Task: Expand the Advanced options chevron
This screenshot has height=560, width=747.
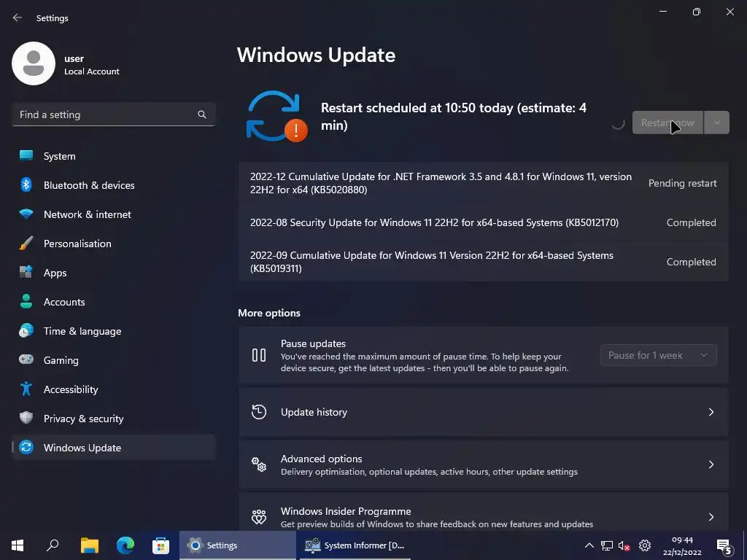Action: pyautogui.click(x=711, y=464)
